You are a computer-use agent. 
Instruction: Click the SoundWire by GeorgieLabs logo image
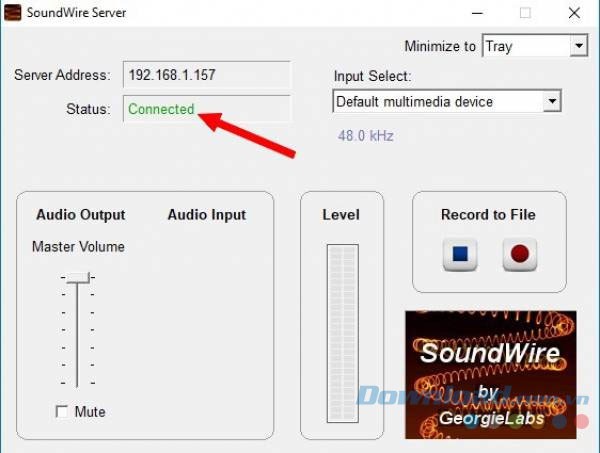tap(491, 375)
